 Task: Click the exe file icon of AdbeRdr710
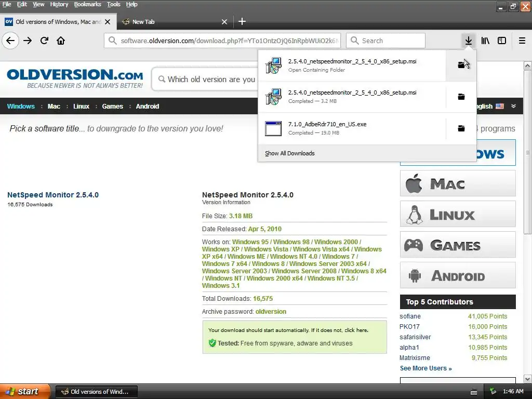[273, 129]
